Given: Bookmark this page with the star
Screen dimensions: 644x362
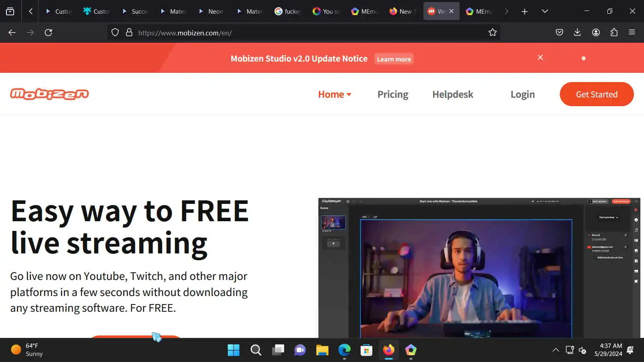Looking at the screenshot, I should [x=493, y=33].
